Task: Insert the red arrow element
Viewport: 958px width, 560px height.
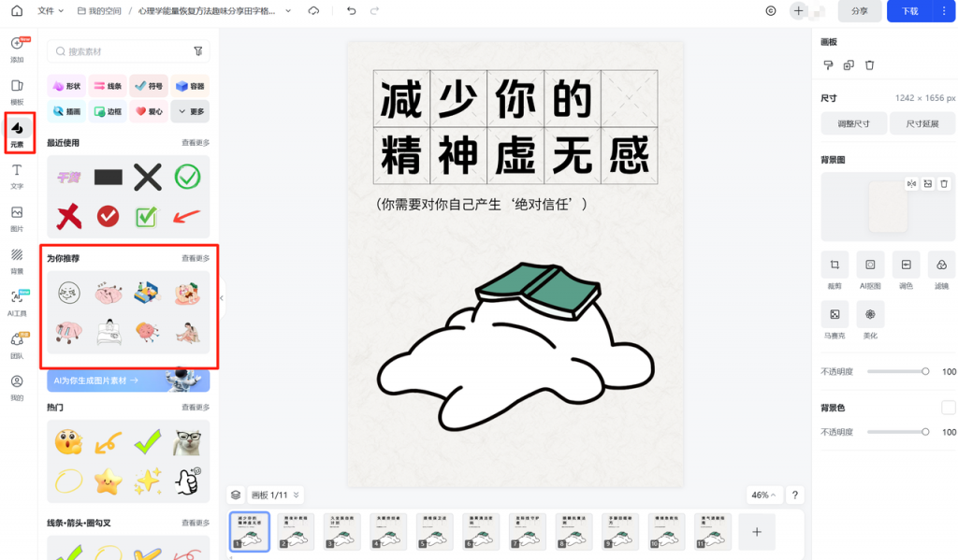Action: point(187,216)
